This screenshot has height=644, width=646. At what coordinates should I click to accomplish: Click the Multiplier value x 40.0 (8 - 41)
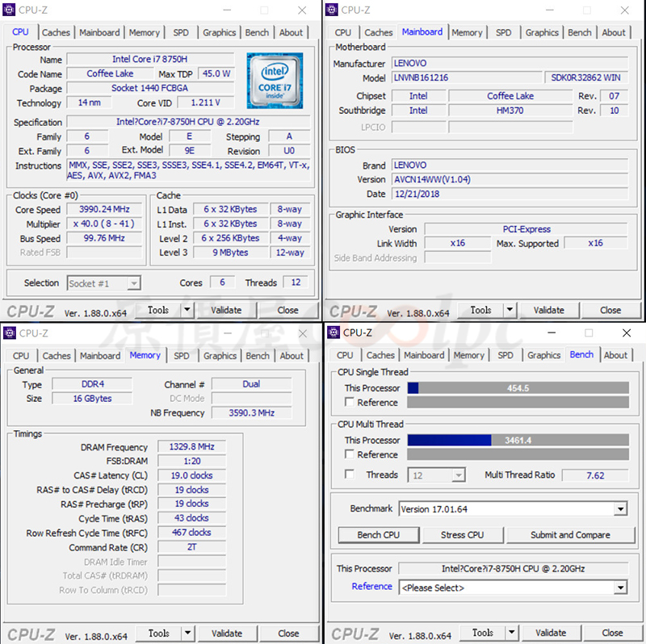click(104, 224)
